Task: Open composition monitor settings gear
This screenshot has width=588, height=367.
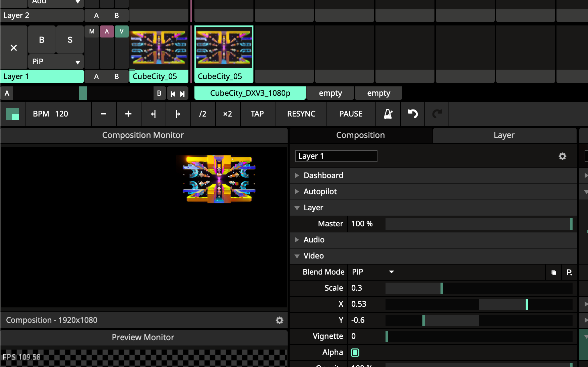Action: tap(279, 320)
